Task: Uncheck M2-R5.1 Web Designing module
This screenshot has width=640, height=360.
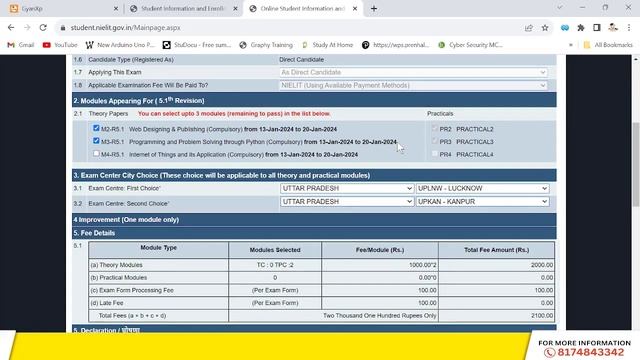Action: 96,128
